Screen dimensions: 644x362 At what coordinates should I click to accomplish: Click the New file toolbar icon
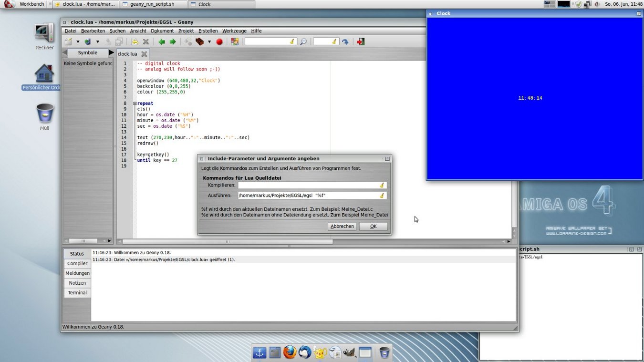point(69,42)
